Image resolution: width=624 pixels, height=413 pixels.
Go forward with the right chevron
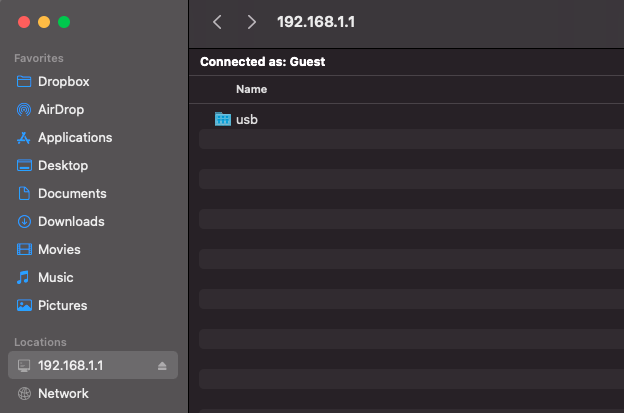tap(252, 22)
